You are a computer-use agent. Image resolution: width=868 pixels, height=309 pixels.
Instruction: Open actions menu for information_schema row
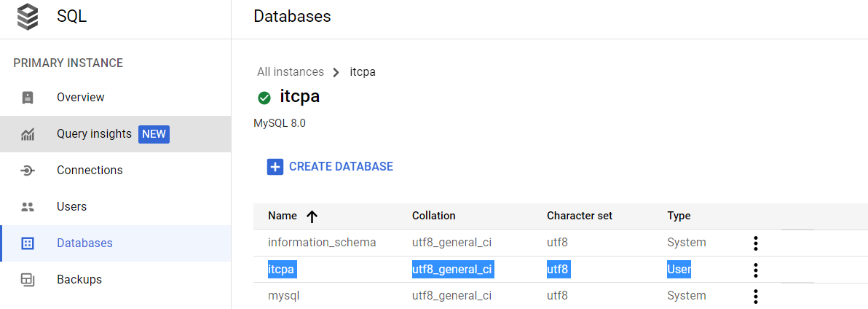pyautogui.click(x=756, y=243)
